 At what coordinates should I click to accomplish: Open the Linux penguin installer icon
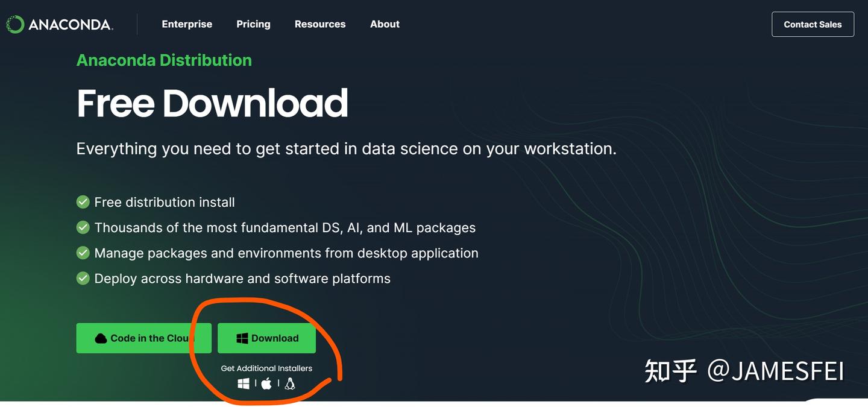click(x=290, y=383)
